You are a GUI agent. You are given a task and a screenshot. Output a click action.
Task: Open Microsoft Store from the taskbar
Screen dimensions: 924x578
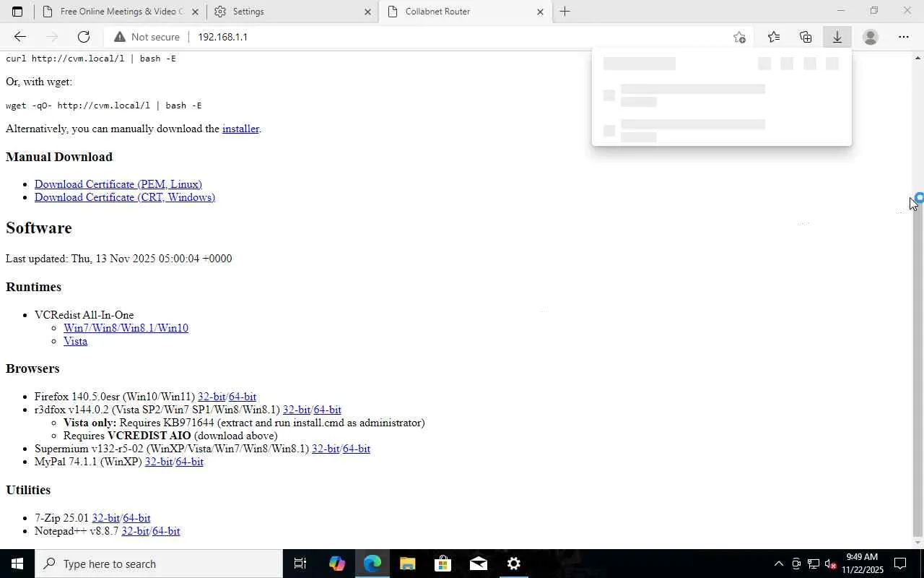tap(443, 564)
